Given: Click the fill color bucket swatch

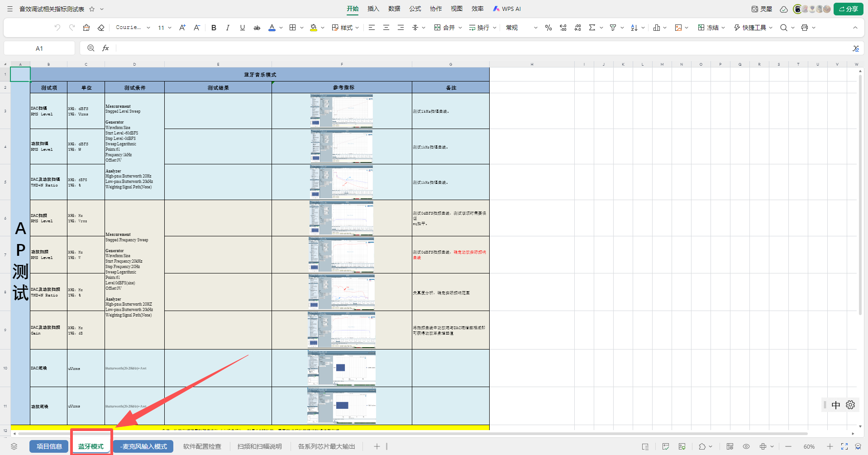Looking at the screenshot, I should pyautogui.click(x=314, y=28).
